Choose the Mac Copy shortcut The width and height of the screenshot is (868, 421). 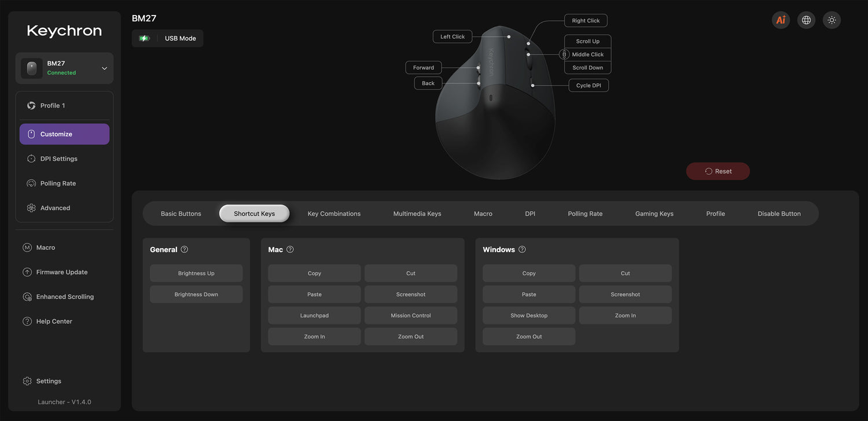pos(314,274)
